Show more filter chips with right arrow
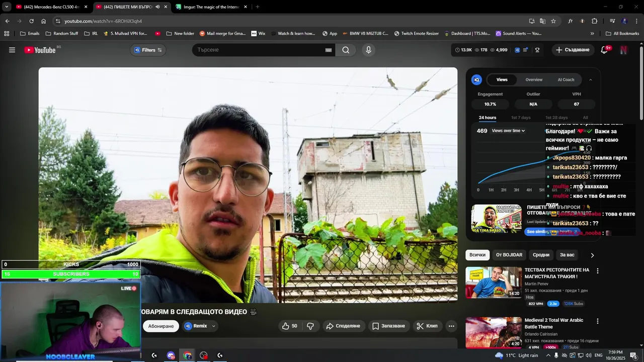The height and width of the screenshot is (362, 644). [x=592, y=255]
